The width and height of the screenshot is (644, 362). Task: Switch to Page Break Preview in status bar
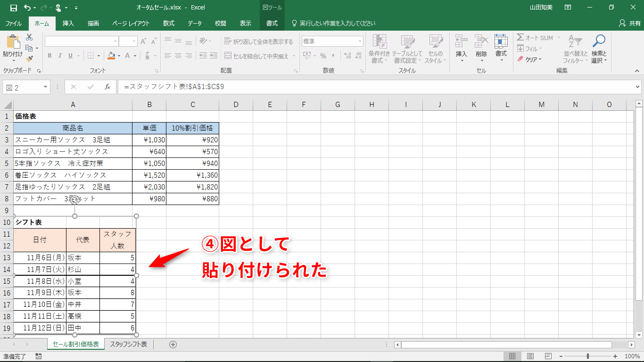pos(548,356)
